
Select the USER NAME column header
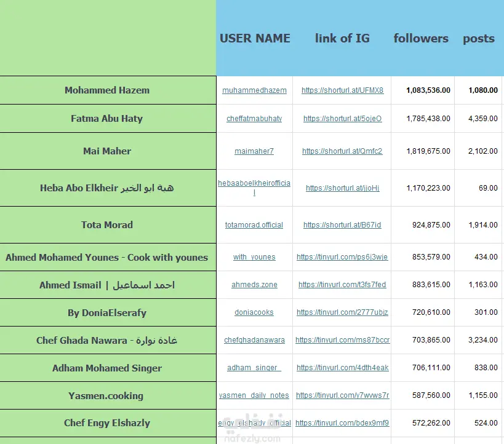click(255, 38)
